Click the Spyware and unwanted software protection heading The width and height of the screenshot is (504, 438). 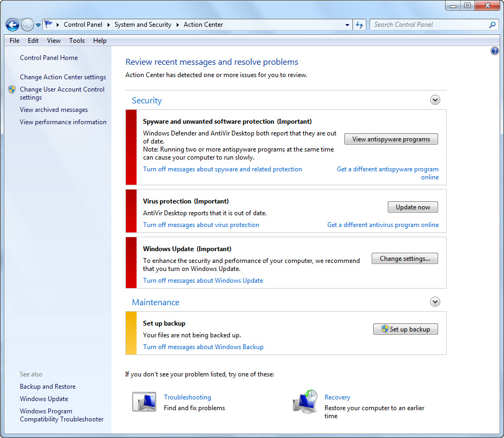tap(227, 122)
